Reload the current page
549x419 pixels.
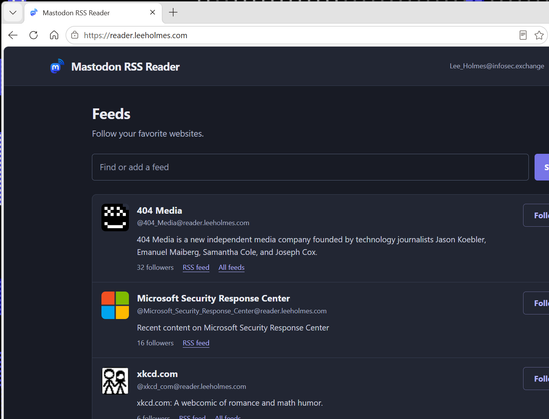(34, 35)
